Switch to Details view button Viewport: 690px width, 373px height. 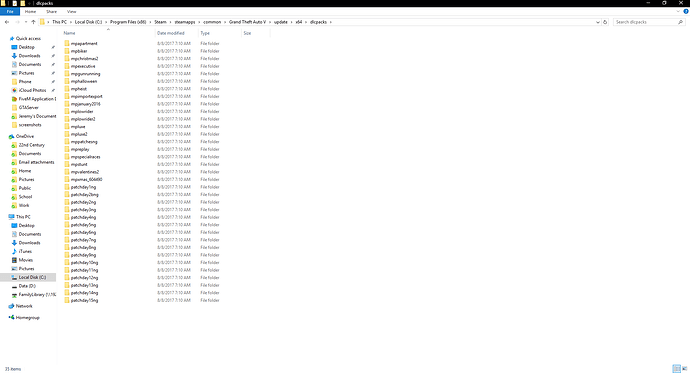(x=676, y=369)
